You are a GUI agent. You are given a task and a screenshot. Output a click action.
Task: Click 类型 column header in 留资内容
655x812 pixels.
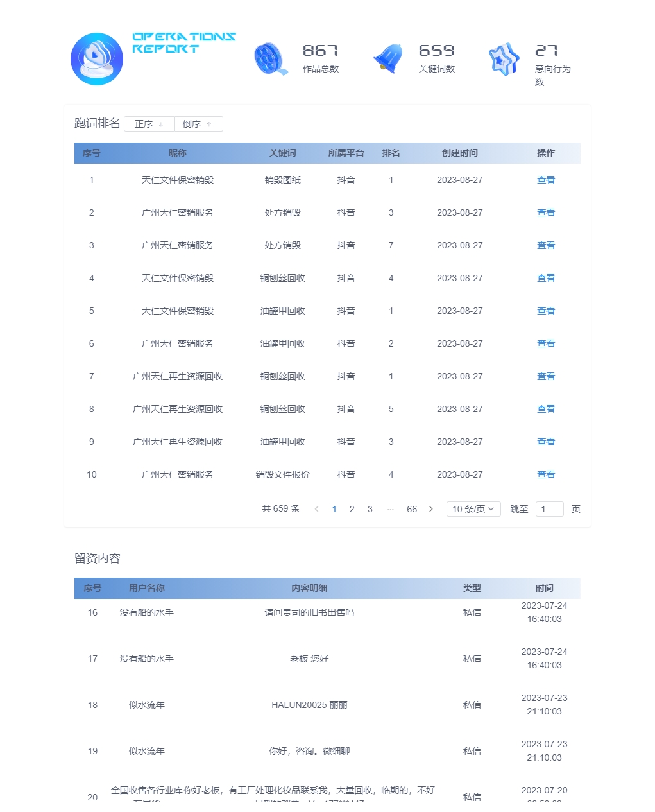click(x=472, y=588)
